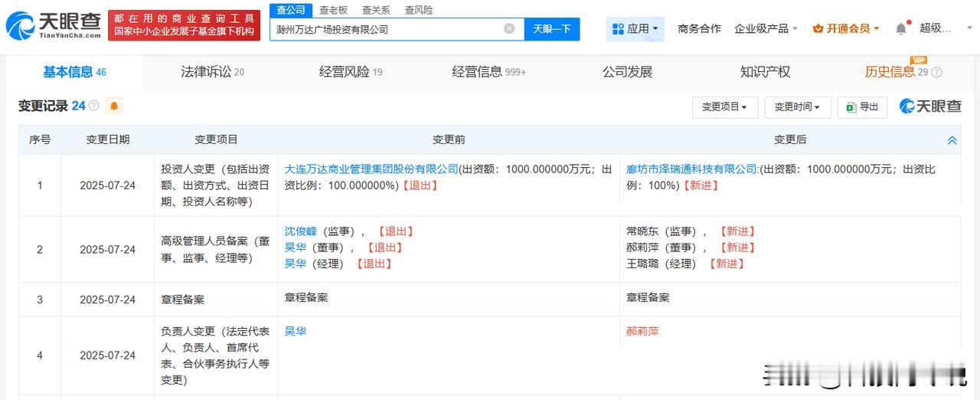Click 吴华 in the 负责人变更 row

[296, 332]
